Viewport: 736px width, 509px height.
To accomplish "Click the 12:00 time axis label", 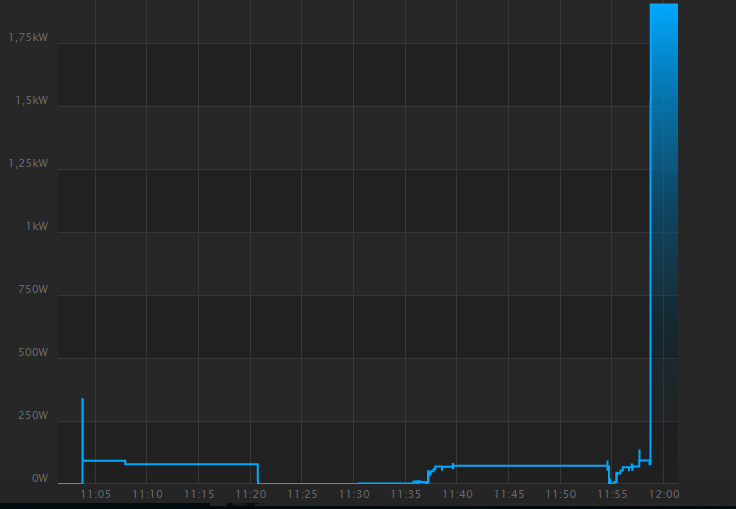I will [664, 494].
